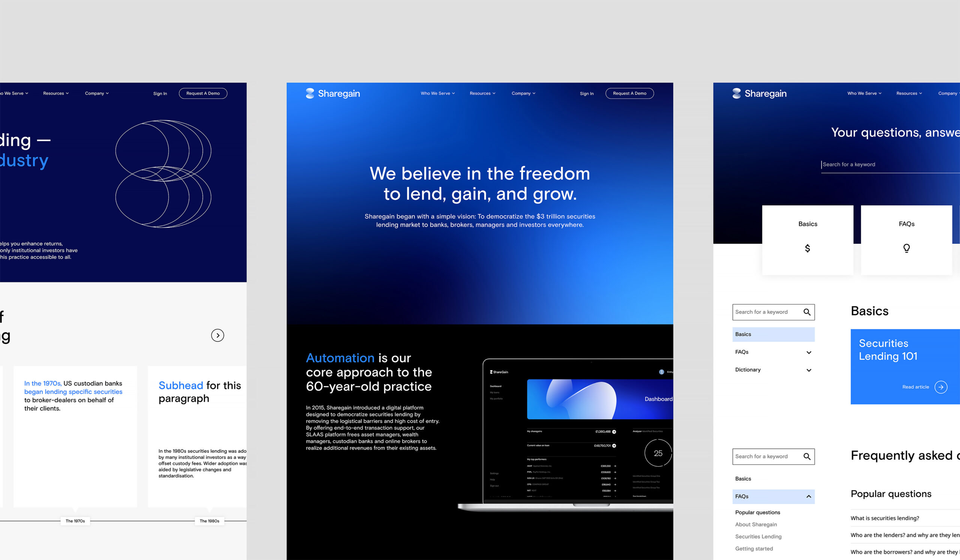Click the Sharegain logo in center page header
Screen dimensions: 960x560
pyautogui.click(x=333, y=93)
